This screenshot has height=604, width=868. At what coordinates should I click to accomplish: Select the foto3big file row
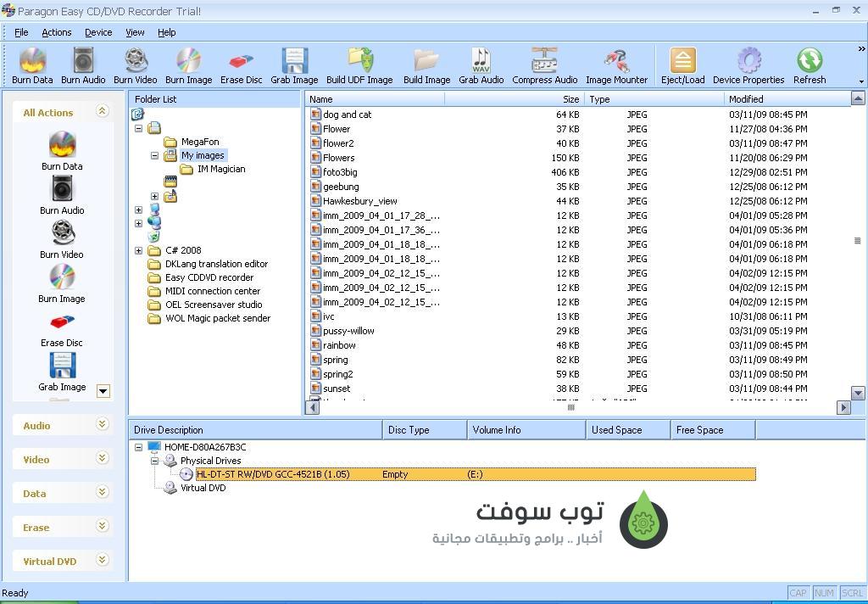pyautogui.click(x=559, y=172)
